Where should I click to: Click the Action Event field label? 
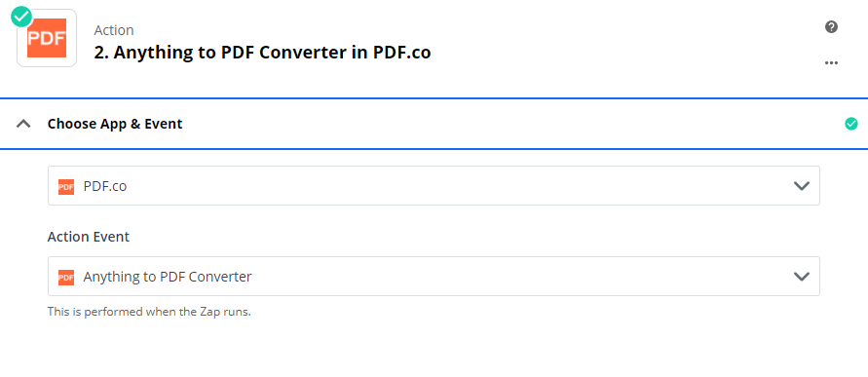pyautogui.click(x=88, y=237)
